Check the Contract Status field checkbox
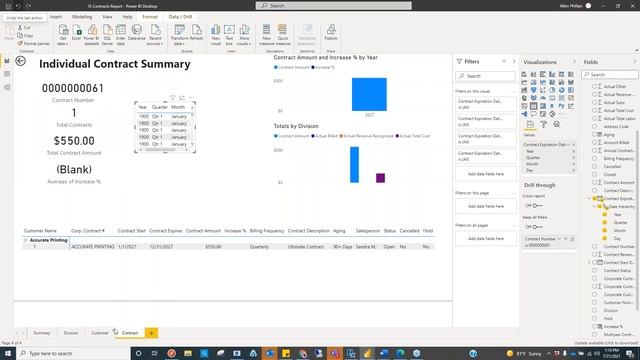Screen dimensions: 640x360 pos(595,271)
